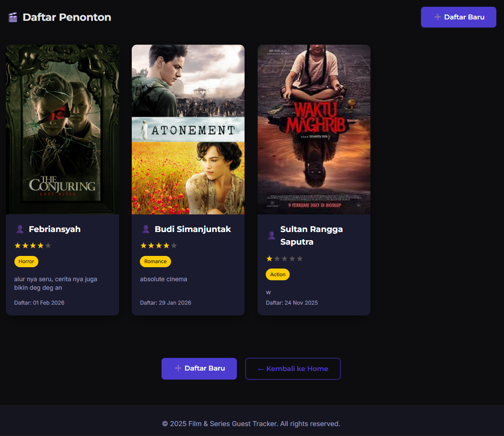Click the clapperboard icon beside Daftar Penonton

click(x=13, y=17)
